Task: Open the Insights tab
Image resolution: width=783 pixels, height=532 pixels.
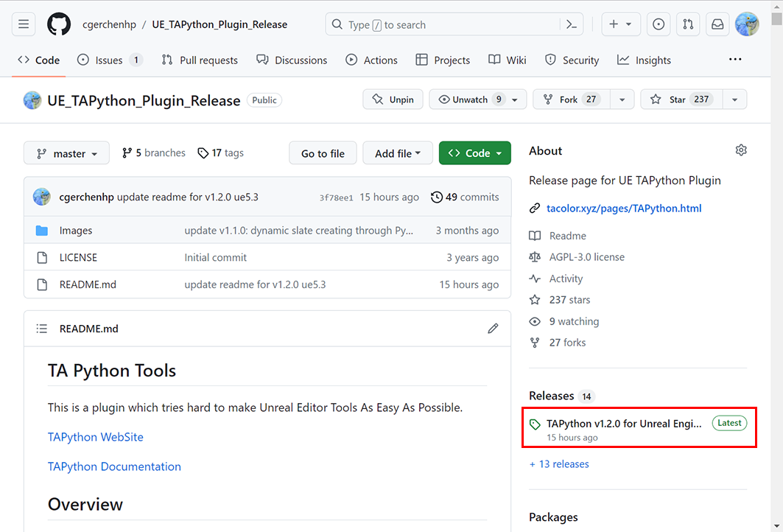Action: click(x=645, y=60)
